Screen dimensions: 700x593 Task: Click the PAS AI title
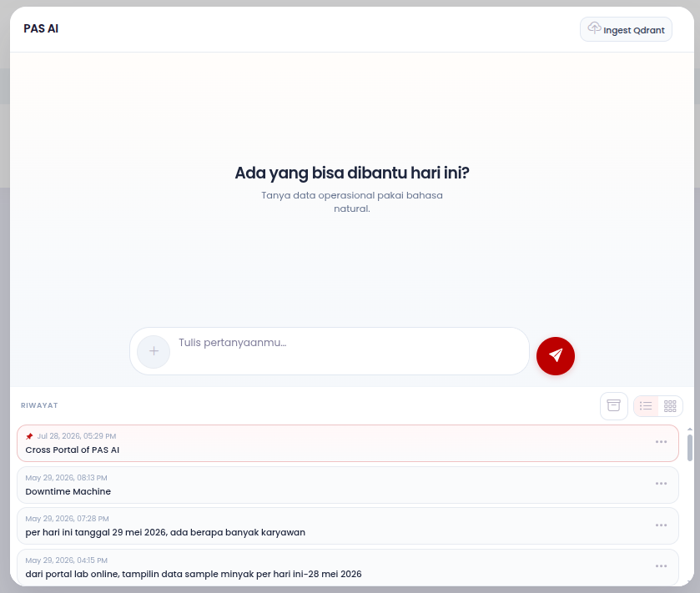pos(41,28)
